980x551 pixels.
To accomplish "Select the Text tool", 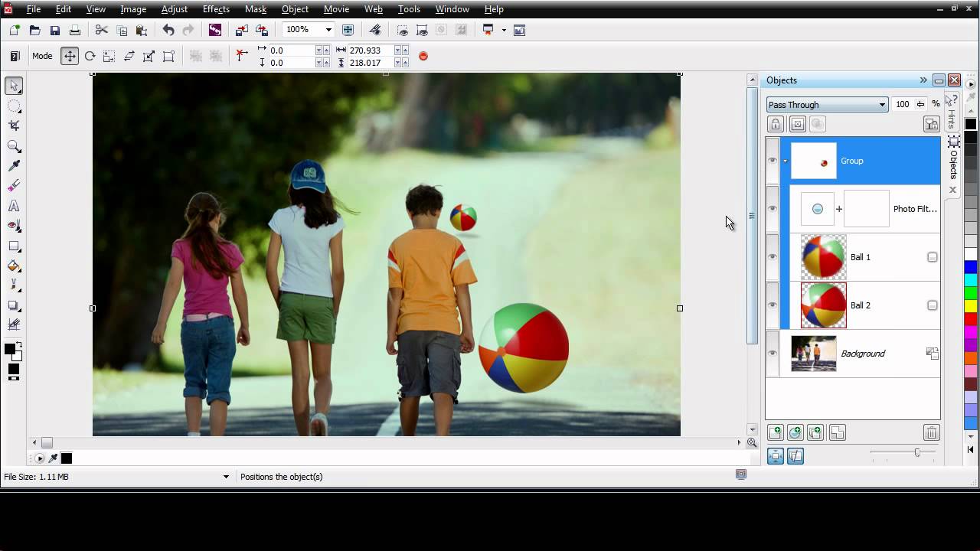I will [14, 206].
